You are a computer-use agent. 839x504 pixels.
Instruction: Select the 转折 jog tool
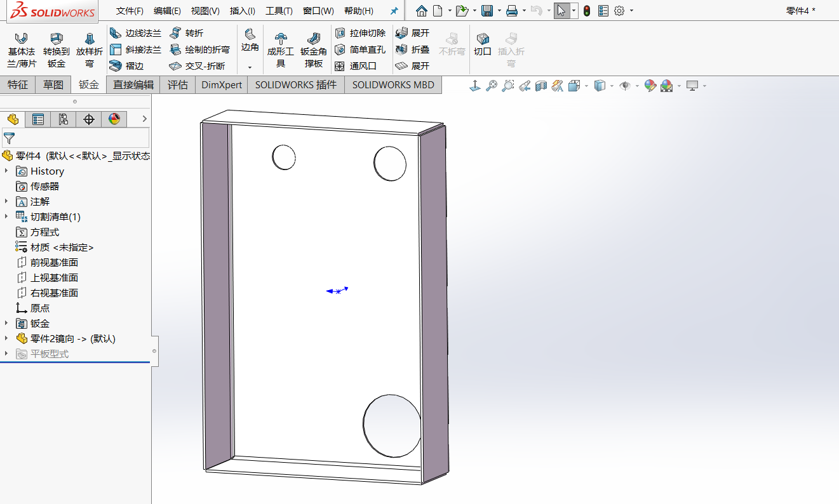click(x=186, y=33)
